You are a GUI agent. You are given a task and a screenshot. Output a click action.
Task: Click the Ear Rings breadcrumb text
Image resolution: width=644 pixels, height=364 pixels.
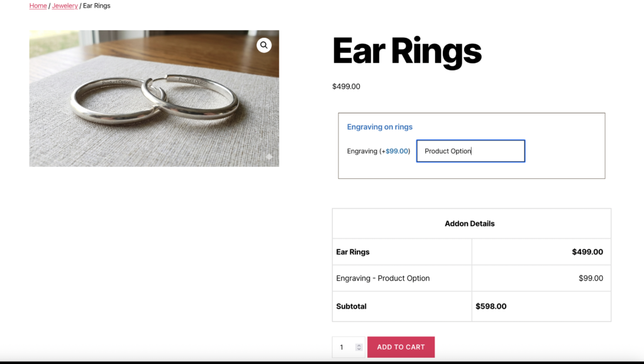pyautogui.click(x=97, y=6)
